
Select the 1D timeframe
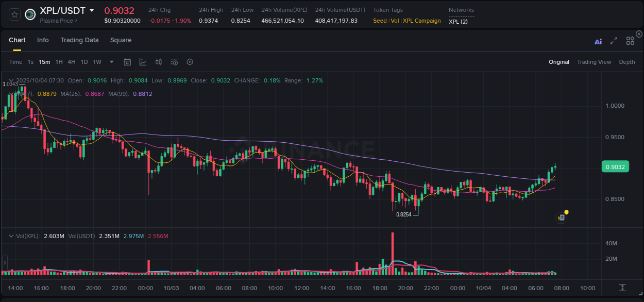(x=84, y=62)
